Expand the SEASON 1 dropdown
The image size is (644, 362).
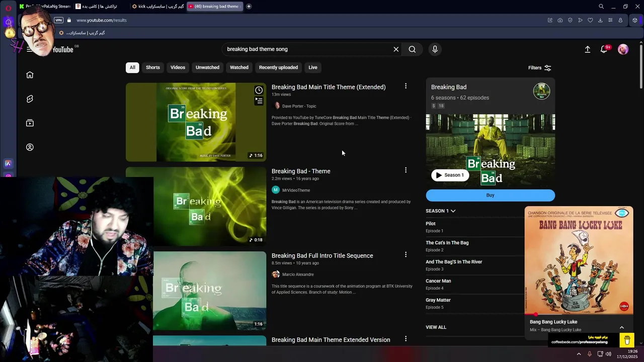point(441,211)
